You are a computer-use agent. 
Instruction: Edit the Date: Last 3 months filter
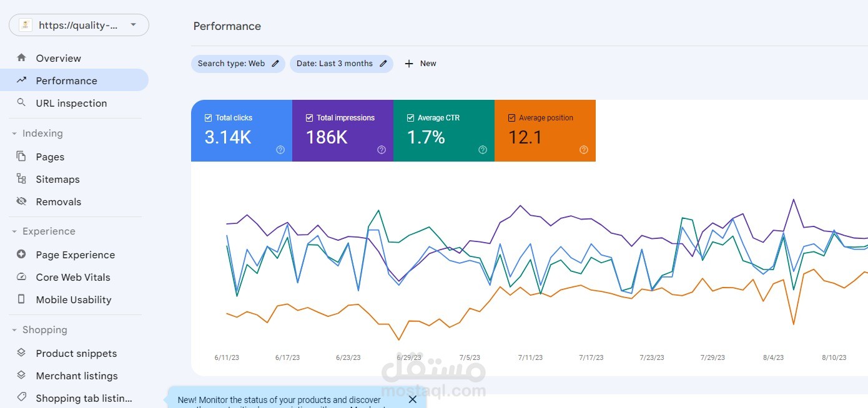(342, 64)
